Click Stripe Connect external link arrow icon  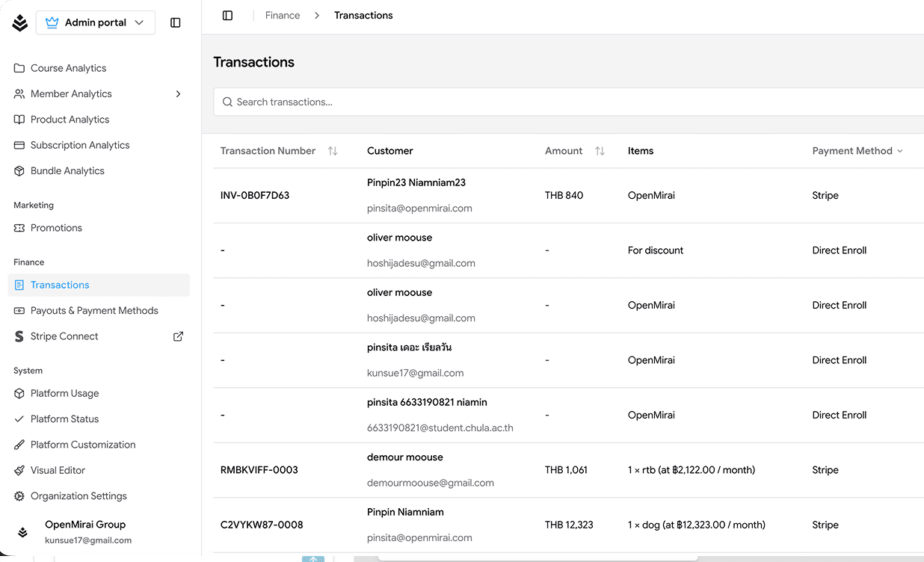pyautogui.click(x=178, y=336)
